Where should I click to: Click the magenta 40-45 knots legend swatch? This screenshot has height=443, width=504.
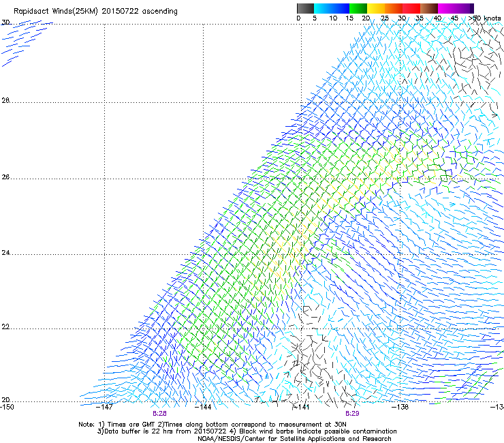[x=447, y=8]
